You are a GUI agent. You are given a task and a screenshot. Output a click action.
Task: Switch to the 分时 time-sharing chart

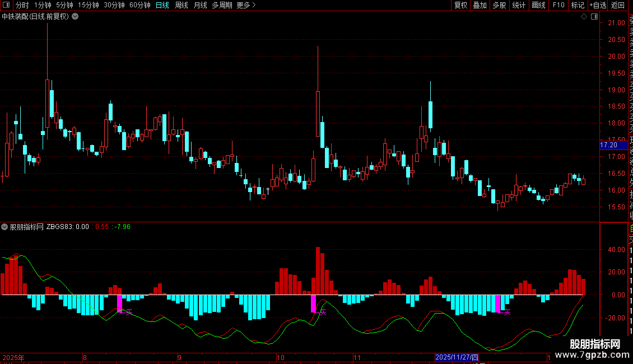[22, 5]
